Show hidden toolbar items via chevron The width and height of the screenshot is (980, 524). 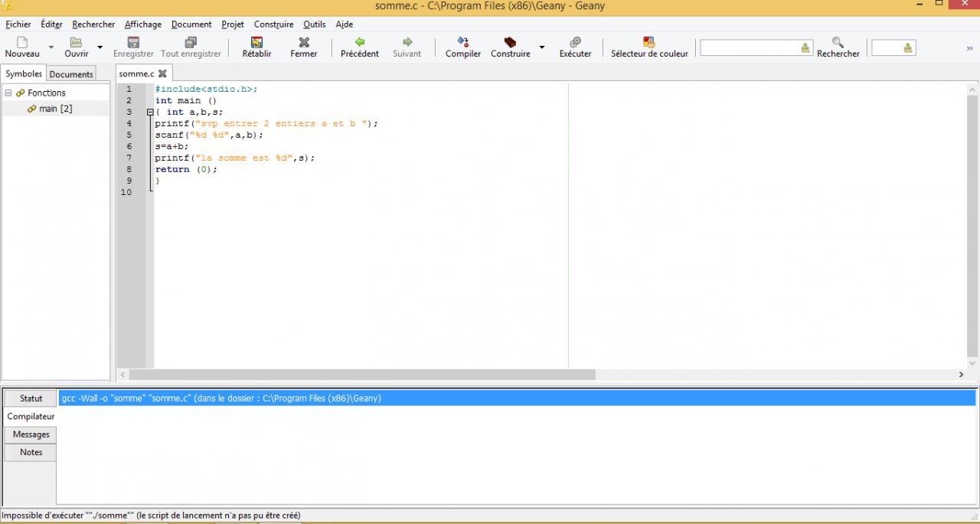pos(969,48)
